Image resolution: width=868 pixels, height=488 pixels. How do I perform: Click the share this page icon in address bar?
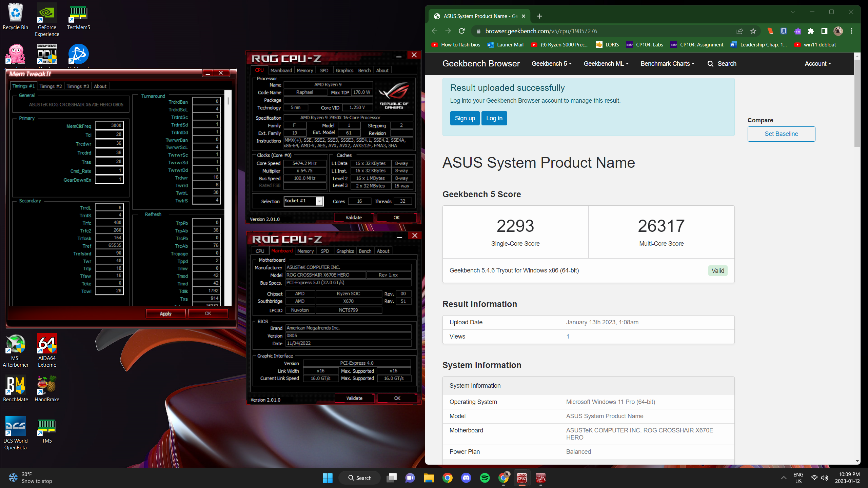tap(739, 31)
